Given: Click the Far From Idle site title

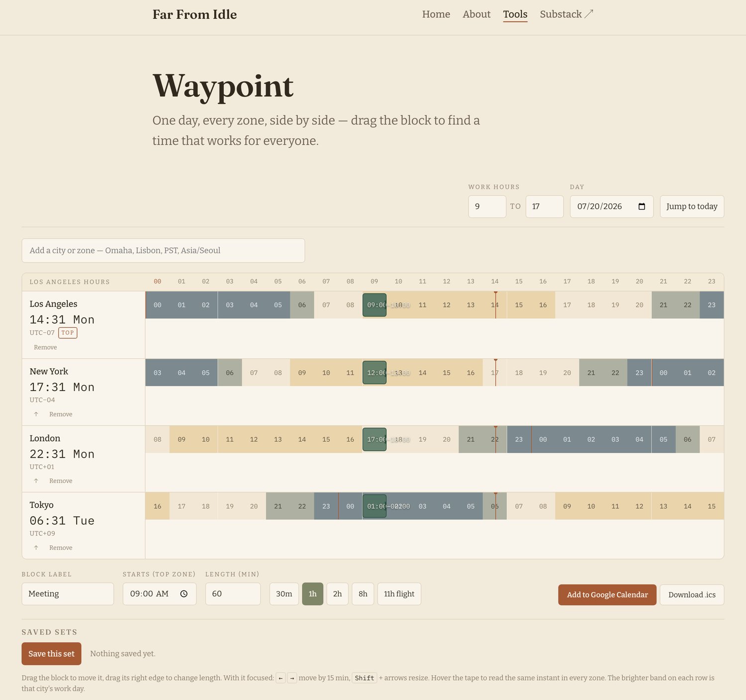Looking at the screenshot, I should point(194,14).
